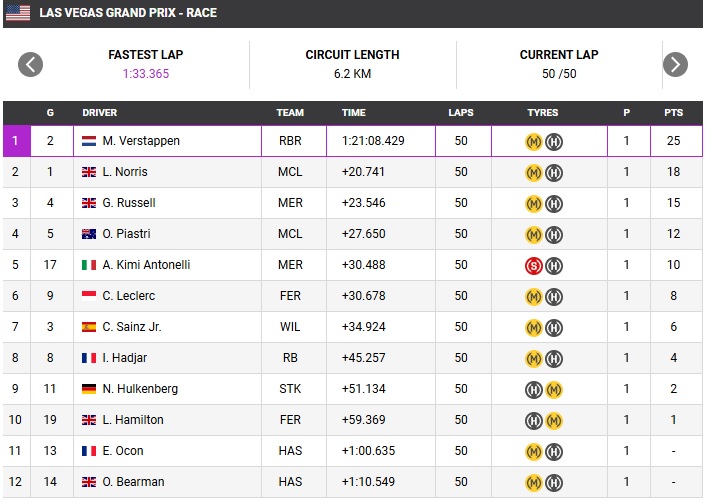Click Verstappen's yellow medium tyre icon

coord(534,141)
